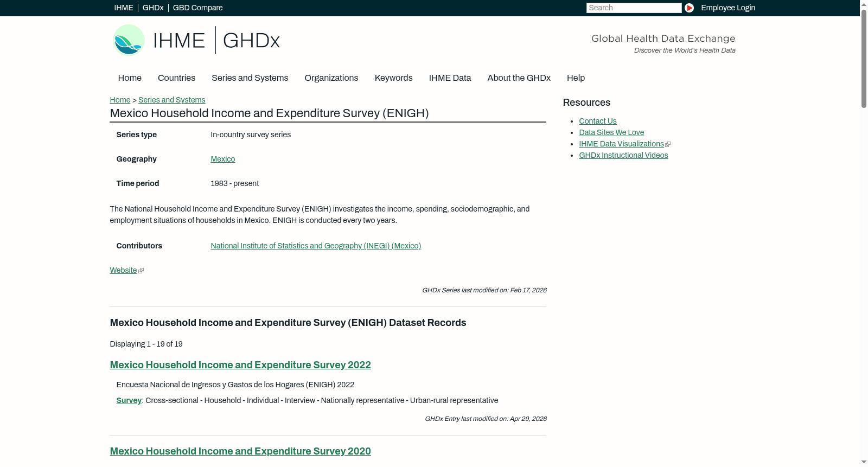The image size is (868, 467).
Task: Click 'GHDx Series last modified on: Feb 17, 2026'
Action: pos(484,290)
